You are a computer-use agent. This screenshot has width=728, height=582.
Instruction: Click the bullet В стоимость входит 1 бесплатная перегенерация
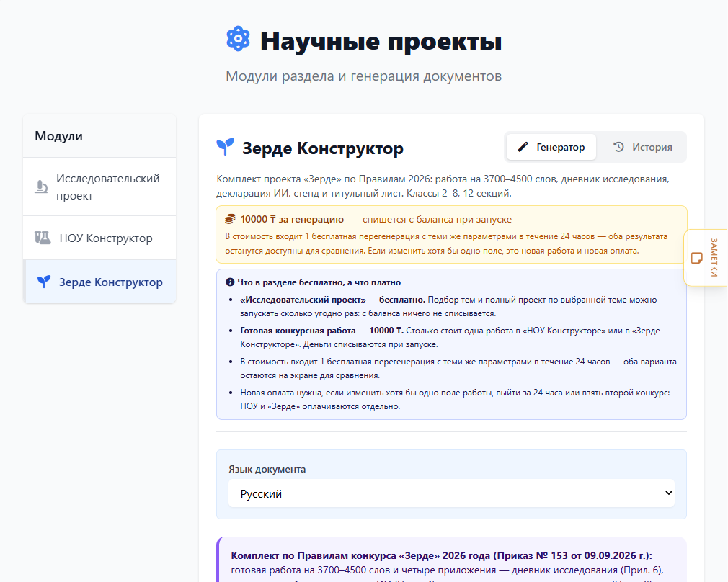pos(458,368)
